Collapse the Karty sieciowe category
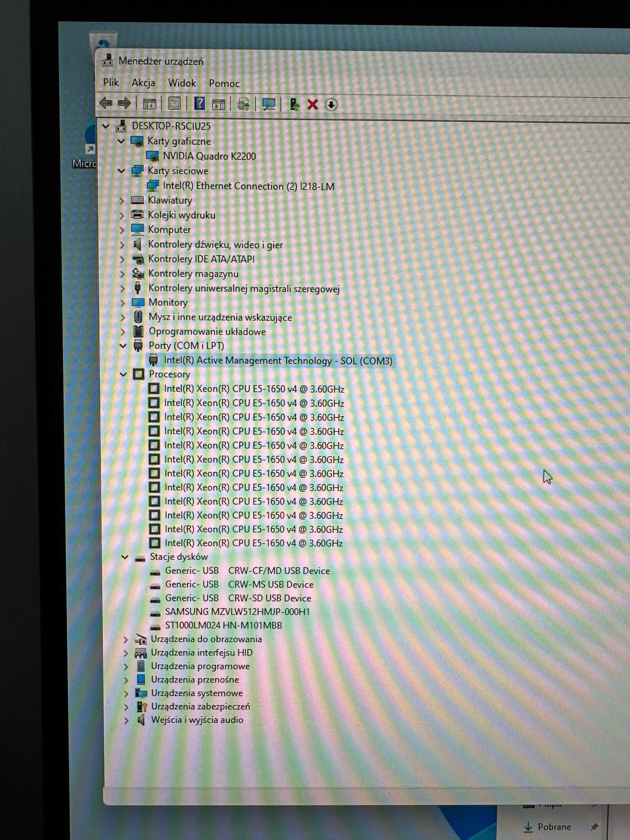This screenshot has height=840, width=630. pos(121,171)
